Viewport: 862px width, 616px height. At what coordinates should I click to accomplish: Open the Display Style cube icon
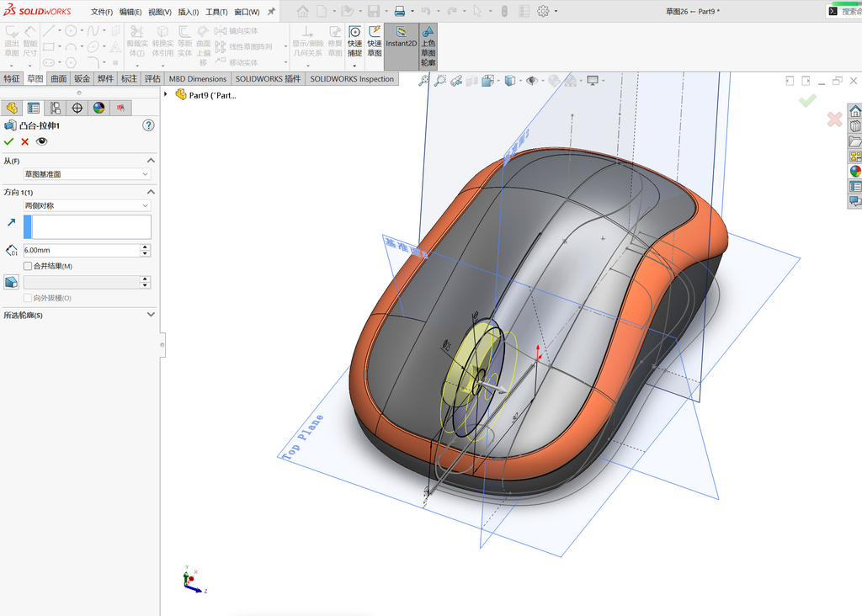tap(509, 81)
